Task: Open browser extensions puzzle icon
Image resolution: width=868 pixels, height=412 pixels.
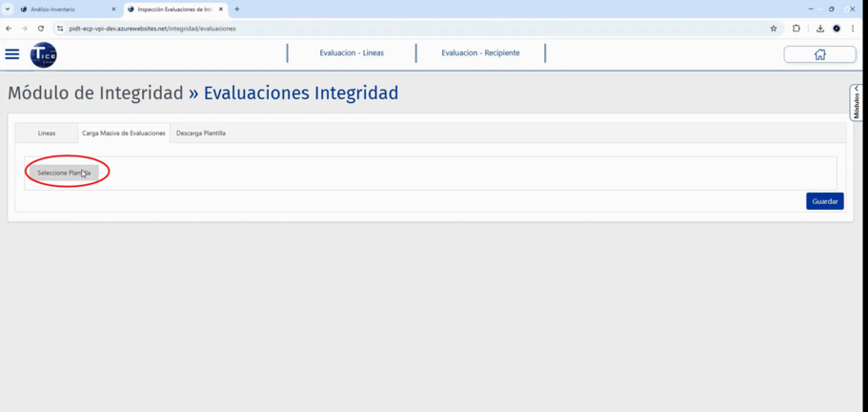Action: pos(797,29)
